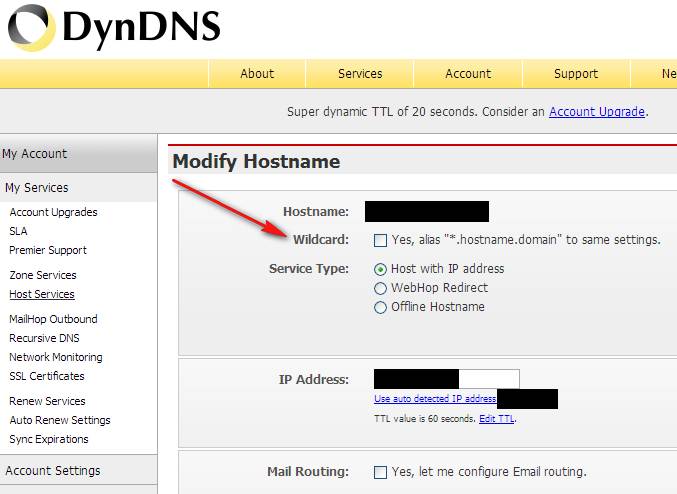Go to Host Services
This screenshot has width=677, height=494.
coord(42,294)
